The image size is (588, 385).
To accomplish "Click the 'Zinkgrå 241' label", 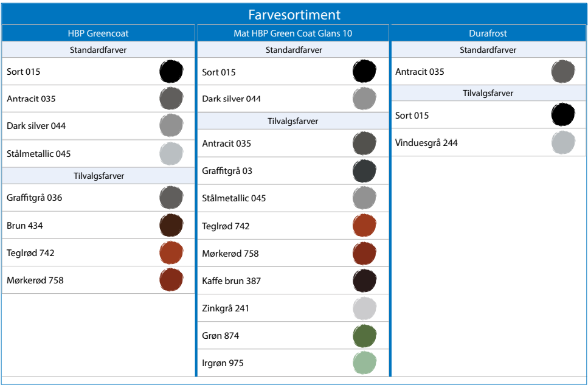I will [x=226, y=308].
